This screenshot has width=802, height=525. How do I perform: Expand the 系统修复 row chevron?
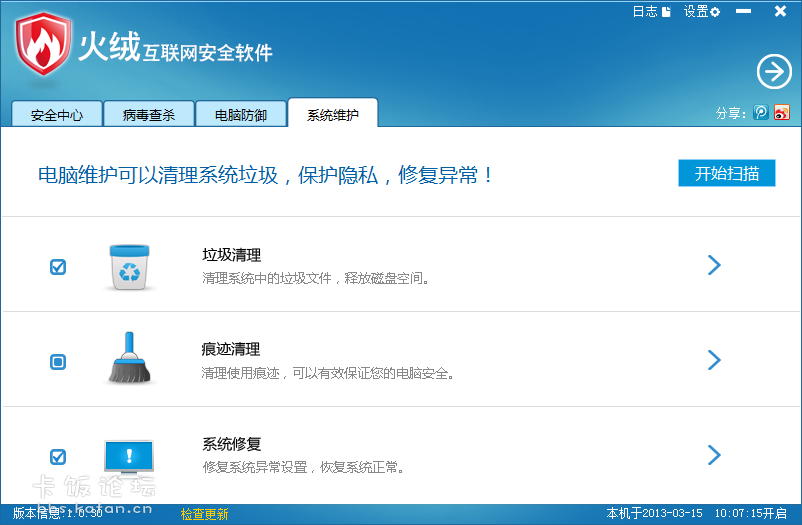pos(714,455)
